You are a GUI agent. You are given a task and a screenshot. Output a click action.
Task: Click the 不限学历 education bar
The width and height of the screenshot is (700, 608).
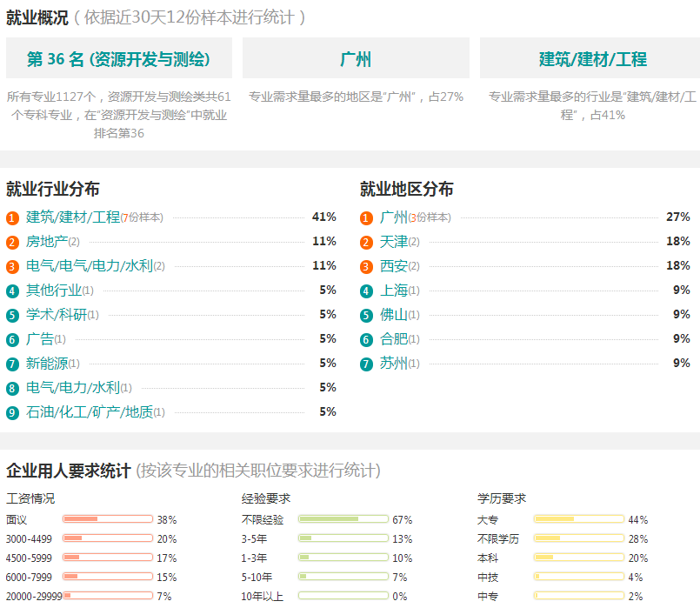[x=579, y=538]
